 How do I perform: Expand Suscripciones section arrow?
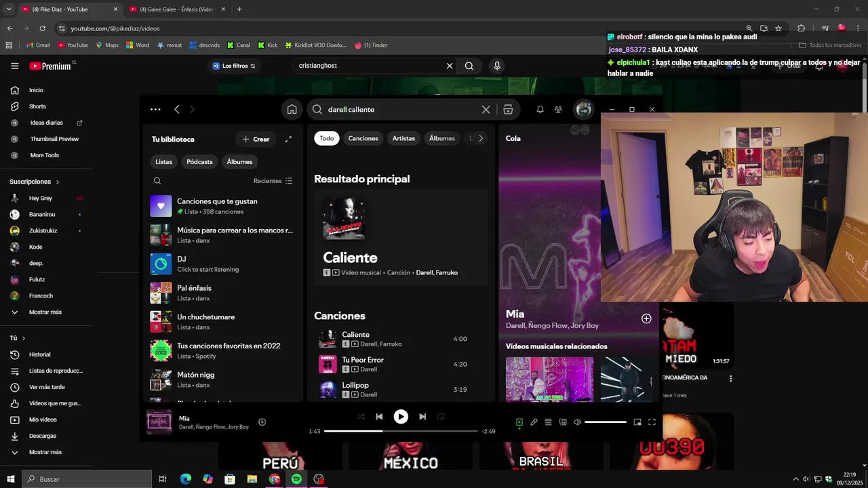pyautogui.click(x=58, y=182)
